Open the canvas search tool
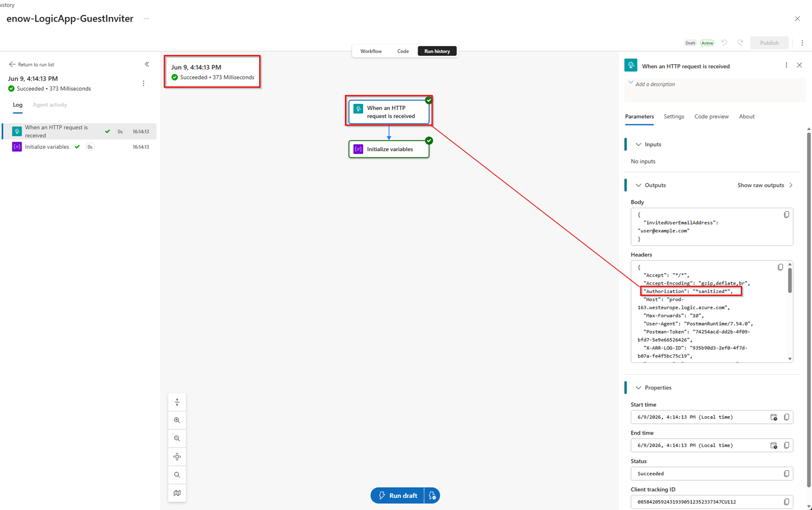The image size is (812, 510). [177, 475]
